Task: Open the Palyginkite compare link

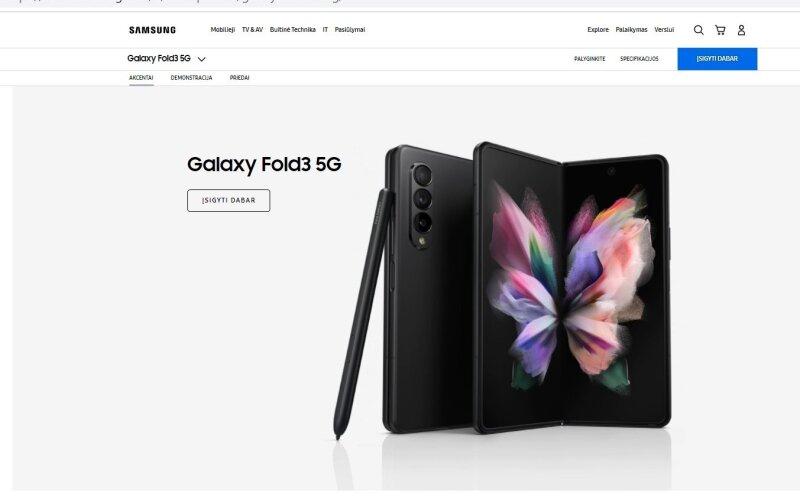Action: coord(589,59)
